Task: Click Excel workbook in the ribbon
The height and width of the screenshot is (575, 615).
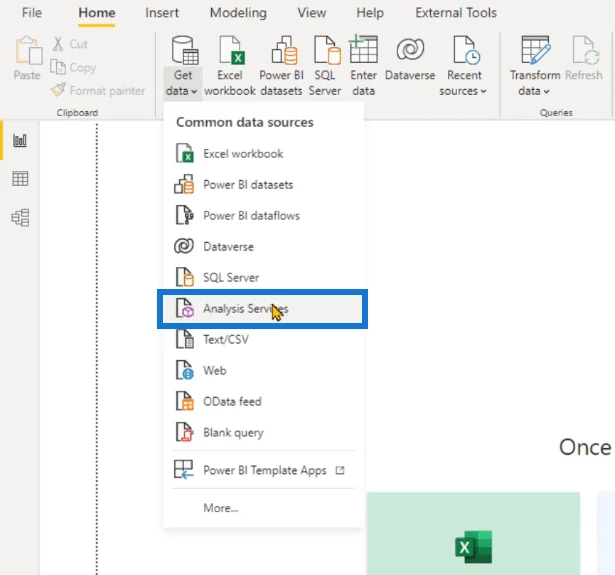Action: tap(230, 66)
